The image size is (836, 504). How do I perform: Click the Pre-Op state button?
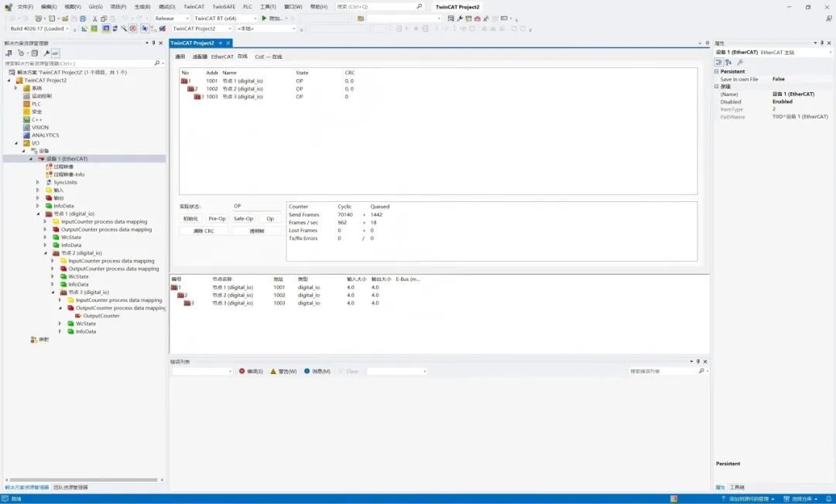[x=217, y=218]
